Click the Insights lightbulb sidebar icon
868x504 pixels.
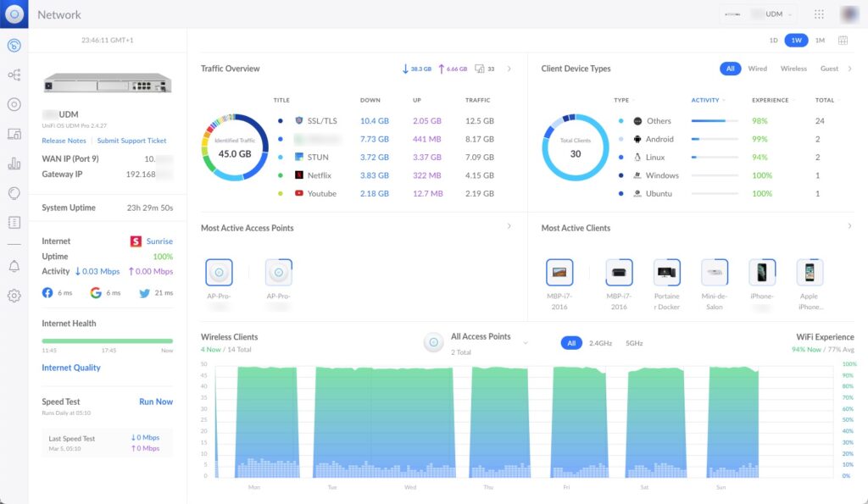point(14,193)
